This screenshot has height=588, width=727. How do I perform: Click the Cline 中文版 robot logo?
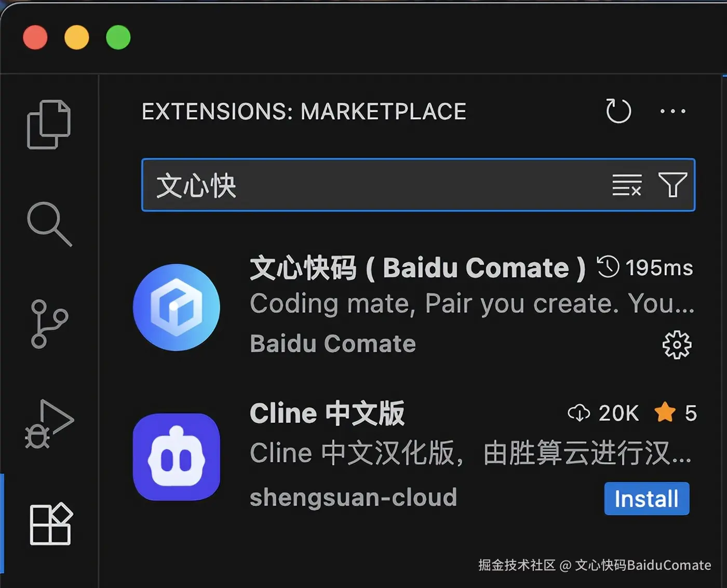coord(177,457)
